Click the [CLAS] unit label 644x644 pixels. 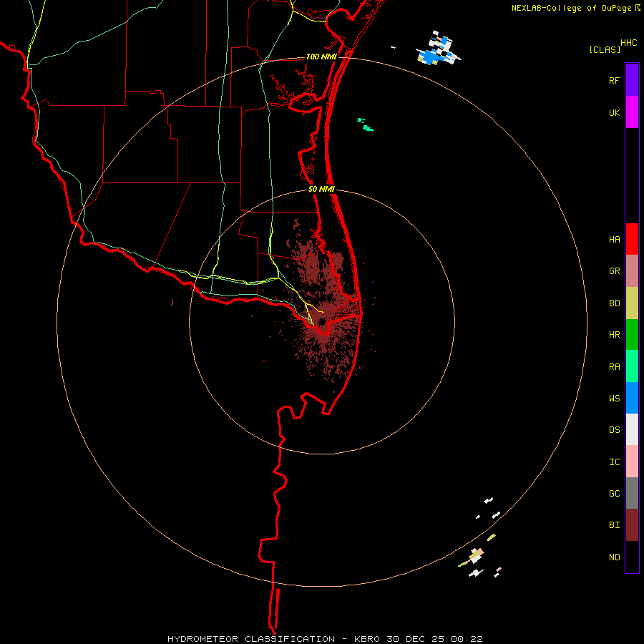(x=605, y=50)
